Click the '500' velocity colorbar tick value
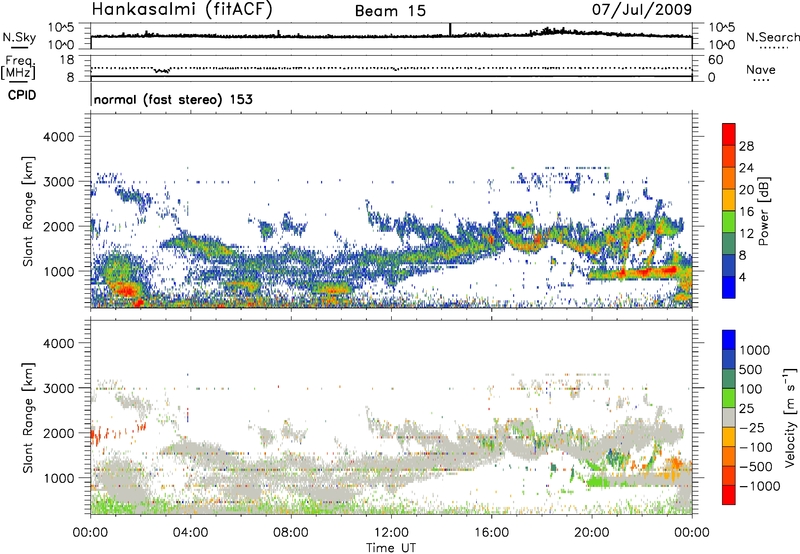Image resolution: width=800 pixels, height=554 pixels. point(753,369)
